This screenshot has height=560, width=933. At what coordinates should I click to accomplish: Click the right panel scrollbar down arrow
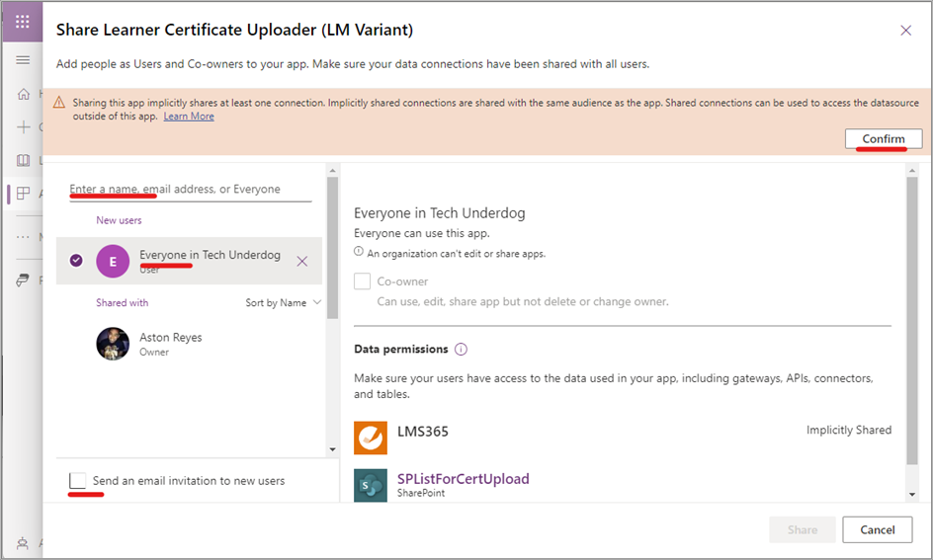[x=912, y=494]
